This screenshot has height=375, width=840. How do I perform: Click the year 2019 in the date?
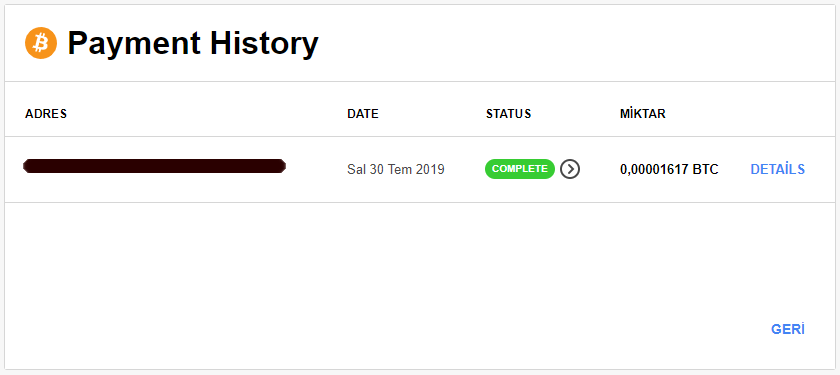pyautogui.click(x=430, y=170)
